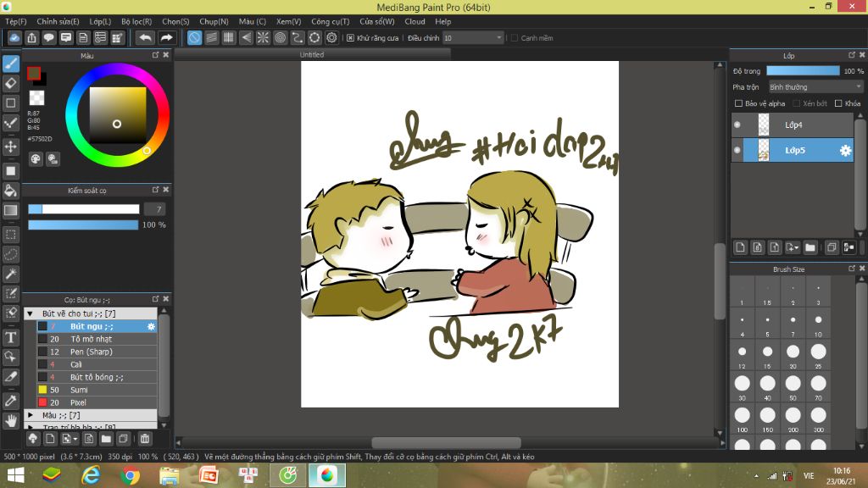Viewport: 868px width, 488px height.
Task: Click the brush size value field
Action: [154, 209]
